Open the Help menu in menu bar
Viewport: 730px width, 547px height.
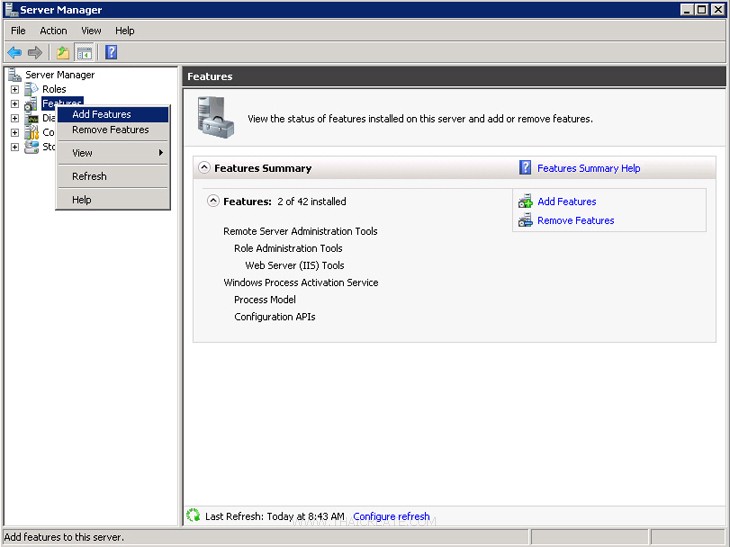point(125,31)
